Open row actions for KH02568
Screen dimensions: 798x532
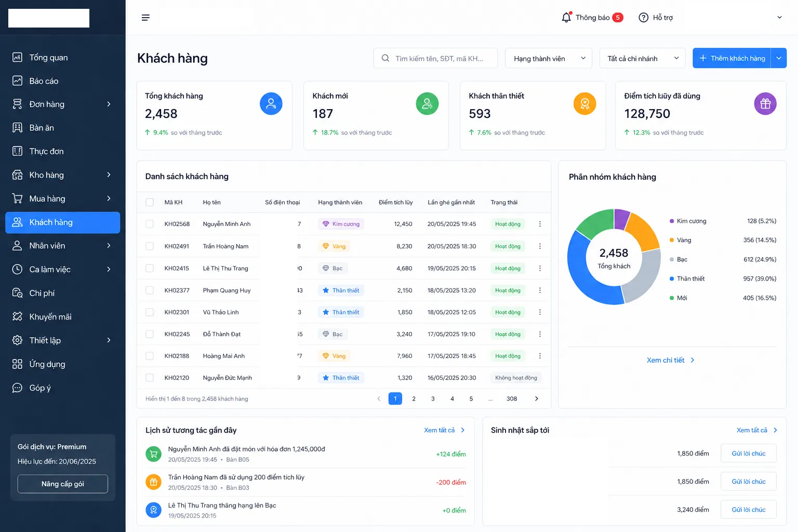[540, 224]
